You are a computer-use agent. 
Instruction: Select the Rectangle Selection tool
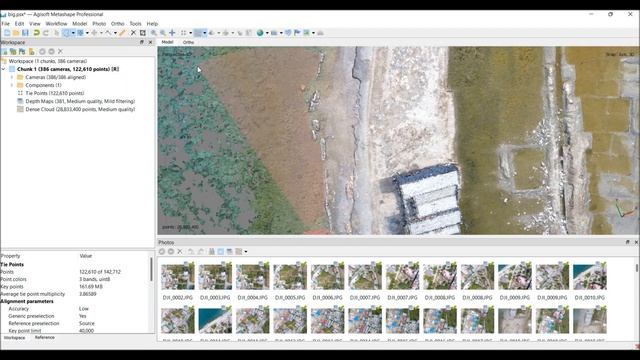pyautogui.click(x=66, y=33)
